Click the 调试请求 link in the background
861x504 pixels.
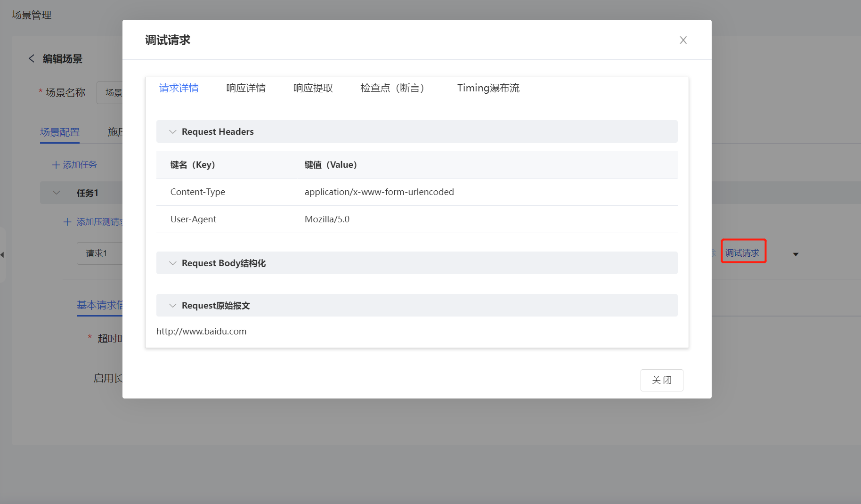coord(742,253)
